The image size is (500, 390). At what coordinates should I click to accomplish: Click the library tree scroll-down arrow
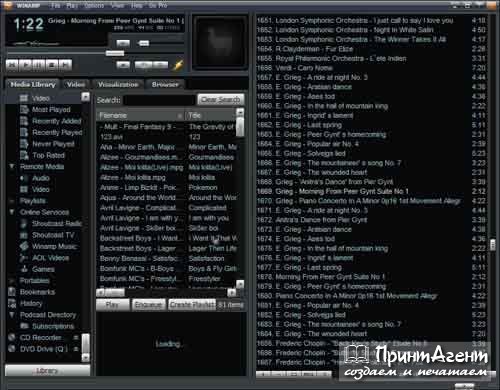pos(85,358)
